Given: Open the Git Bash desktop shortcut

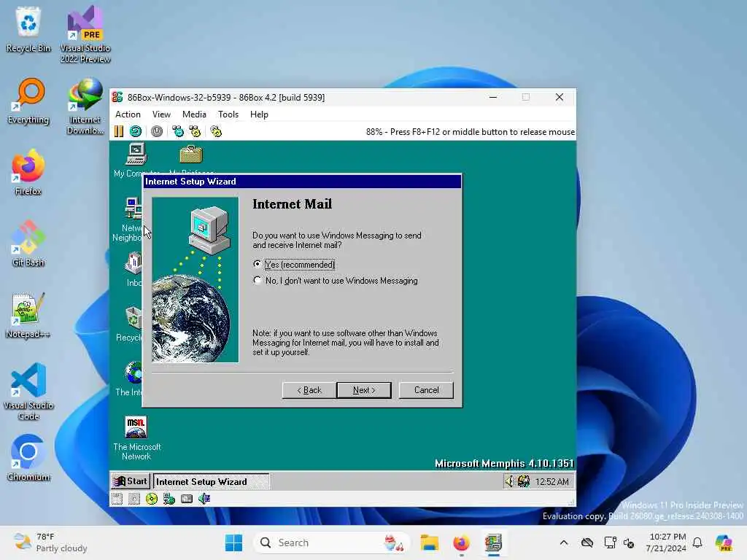Looking at the screenshot, I should (x=28, y=244).
